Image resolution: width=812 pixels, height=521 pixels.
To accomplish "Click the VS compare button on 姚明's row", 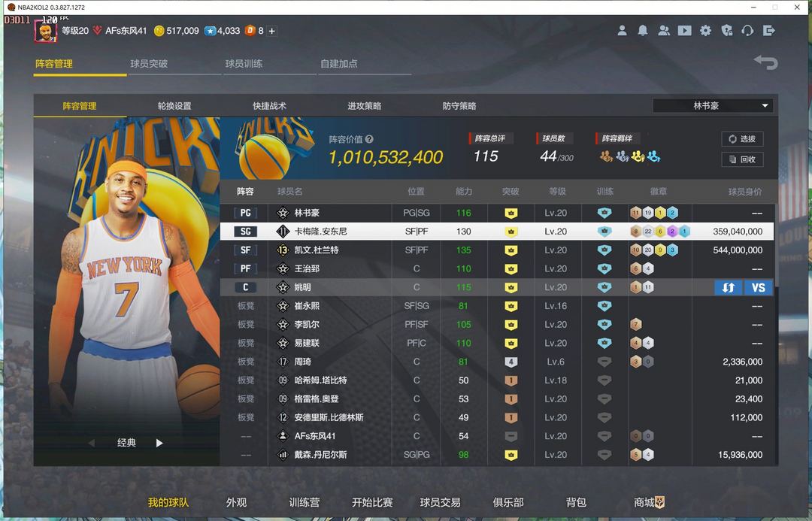I will [x=758, y=287].
